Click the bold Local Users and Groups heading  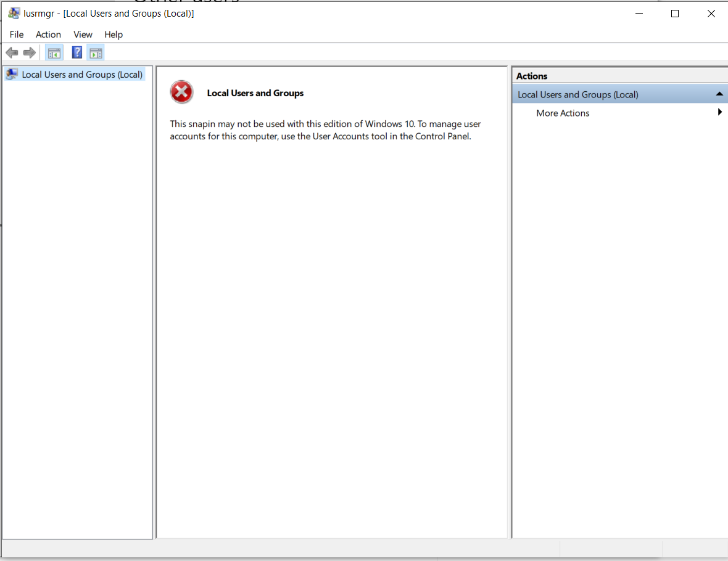pos(255,93)
